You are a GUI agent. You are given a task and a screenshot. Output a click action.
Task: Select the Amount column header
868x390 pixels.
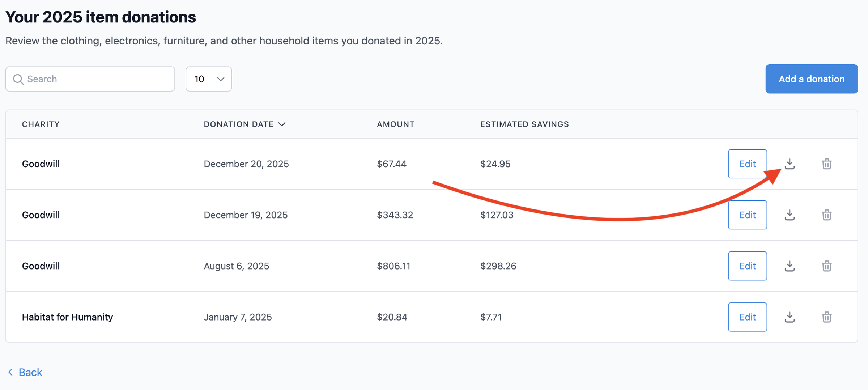395,124
